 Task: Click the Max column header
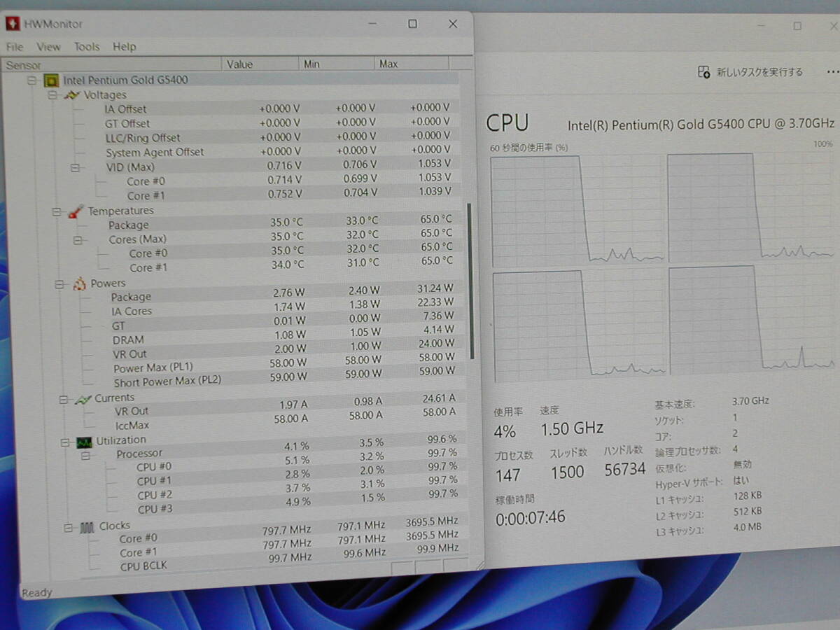[x=412, y=64]
